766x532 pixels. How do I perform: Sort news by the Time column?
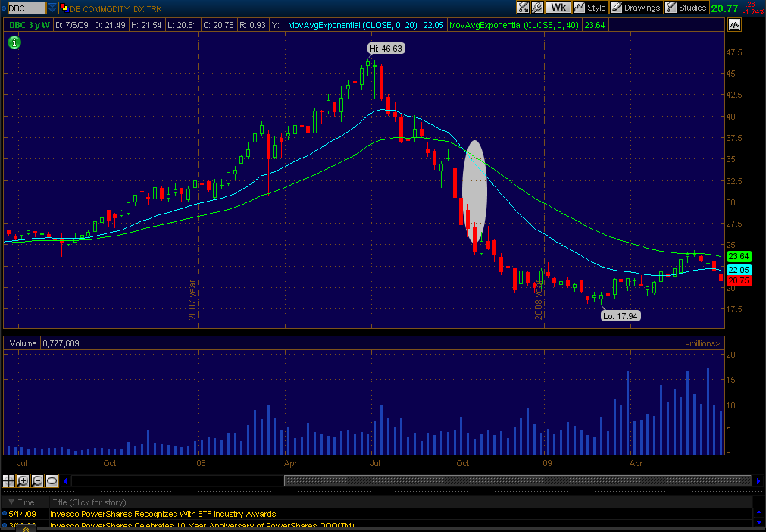click(x=26, y=502)
